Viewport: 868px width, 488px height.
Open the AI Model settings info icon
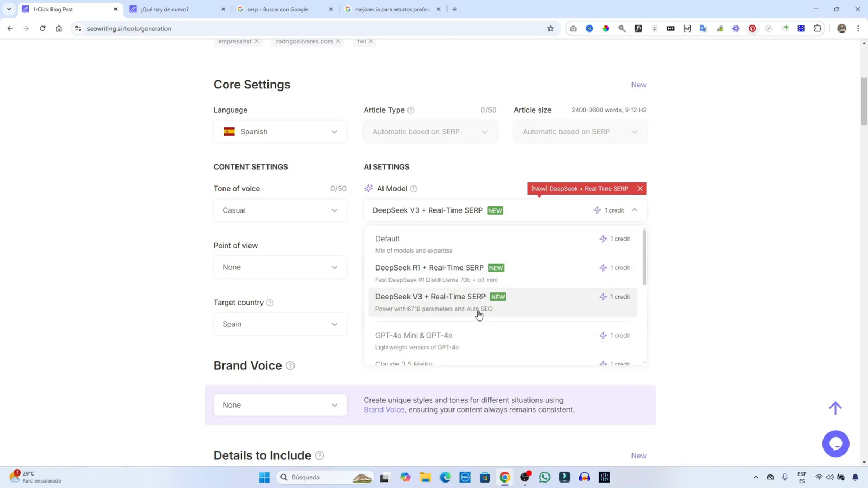coord(413,188)
